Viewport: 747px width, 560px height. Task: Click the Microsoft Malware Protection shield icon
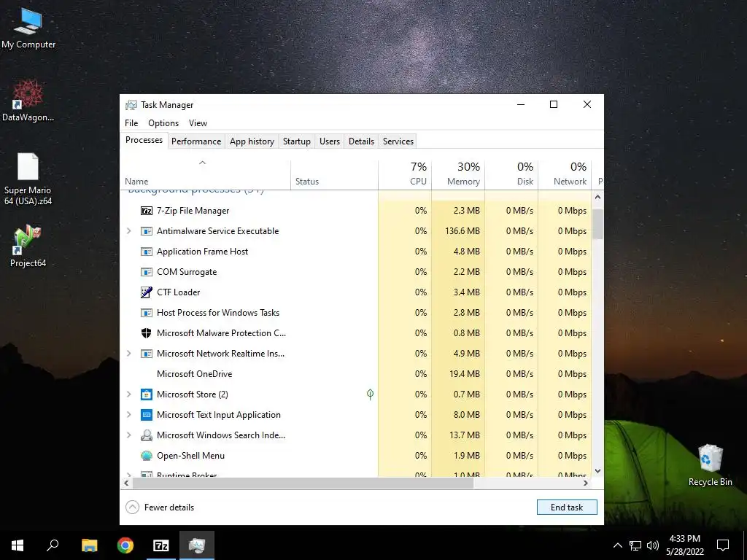pos(146,333)
